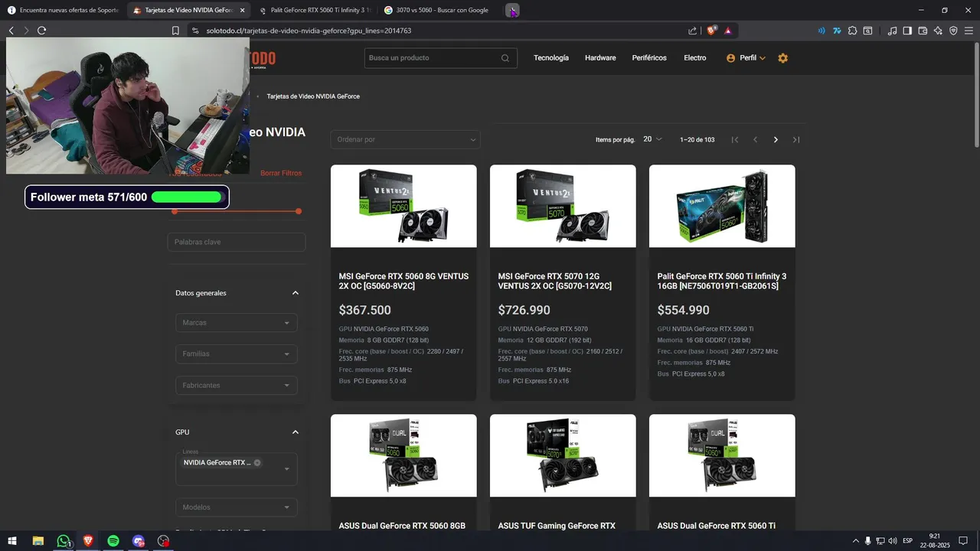Jump to last page of results

click(796, 140)
